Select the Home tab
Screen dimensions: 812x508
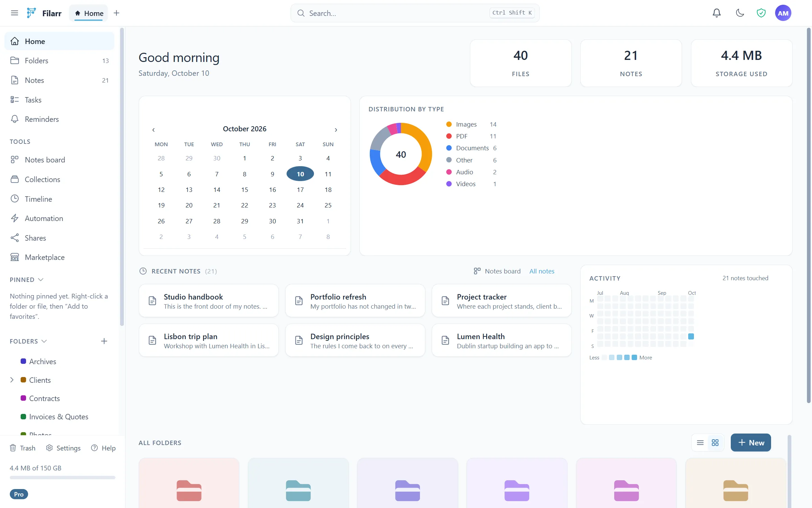89,13
